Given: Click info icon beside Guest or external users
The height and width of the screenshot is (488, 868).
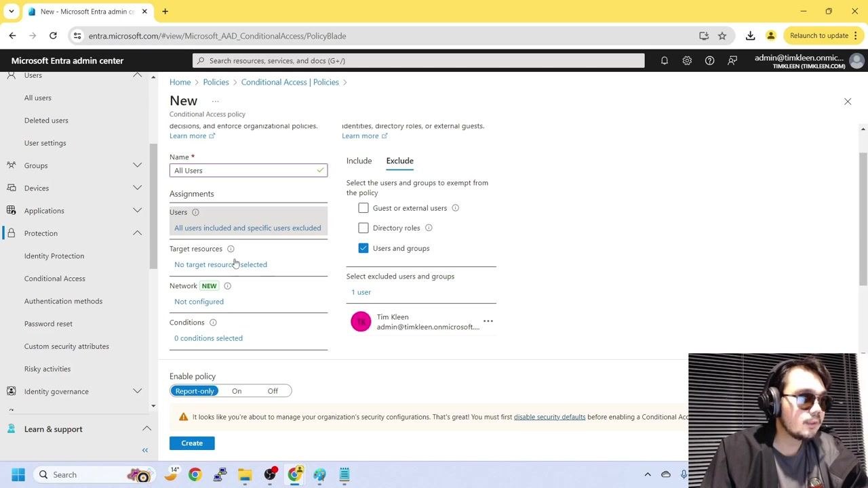Looking at the screenshot, I should [456, 208].
